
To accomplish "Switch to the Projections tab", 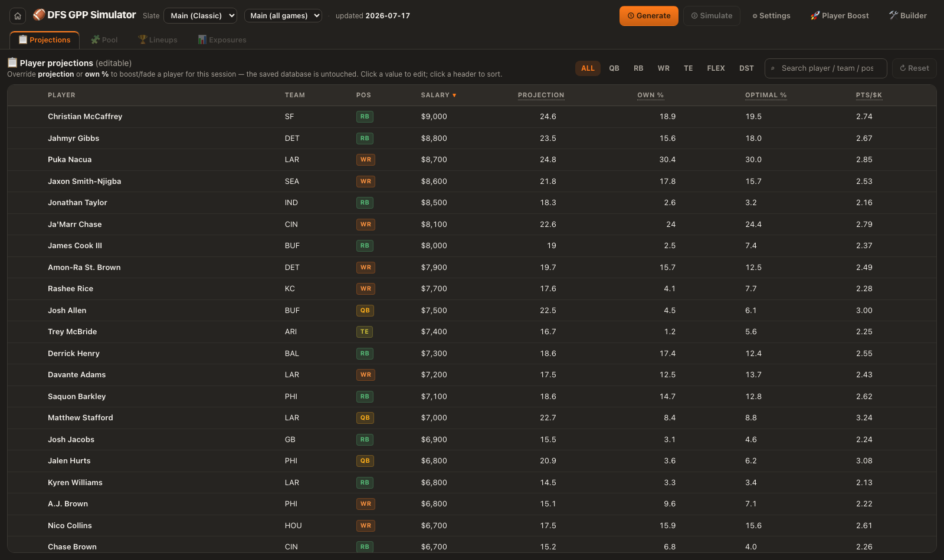I will tap(45, 40).
